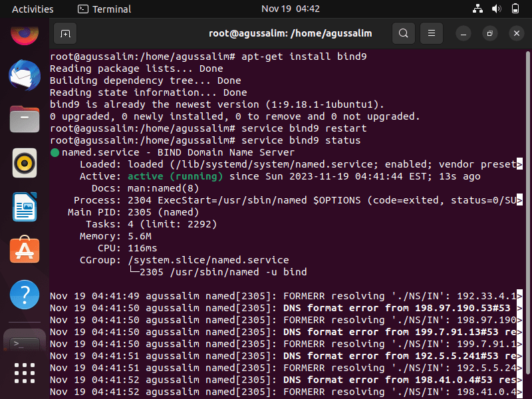Click the network status icon

(x=477, y=9)
